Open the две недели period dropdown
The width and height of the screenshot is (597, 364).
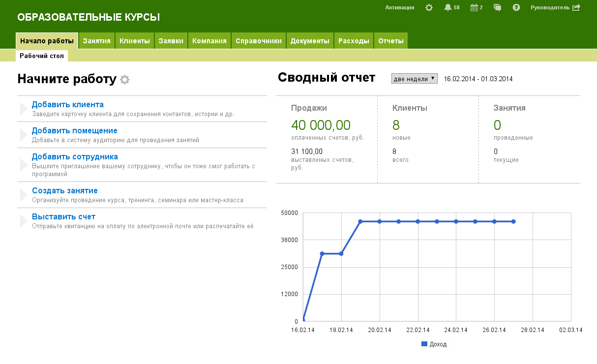[414, 79]
